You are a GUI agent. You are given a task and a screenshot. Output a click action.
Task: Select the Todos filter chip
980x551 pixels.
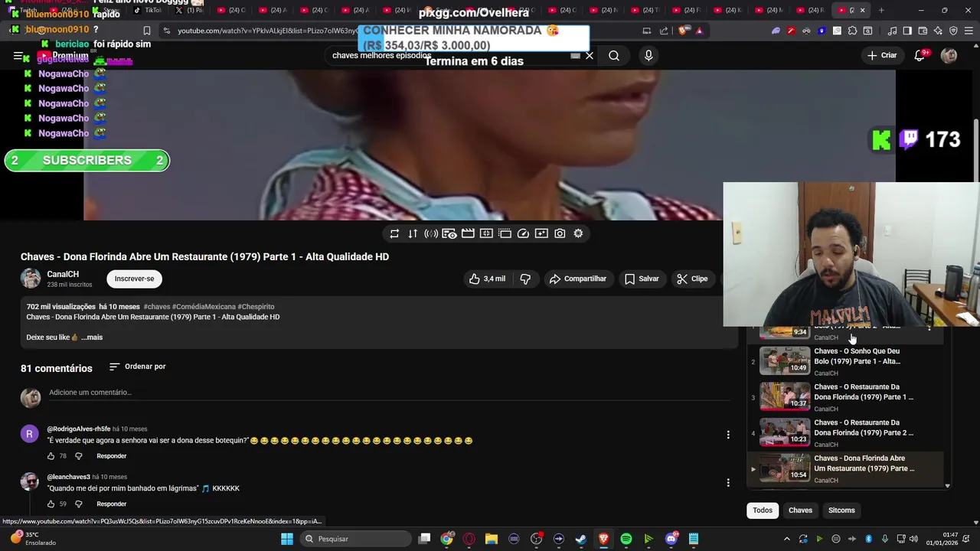763,510
